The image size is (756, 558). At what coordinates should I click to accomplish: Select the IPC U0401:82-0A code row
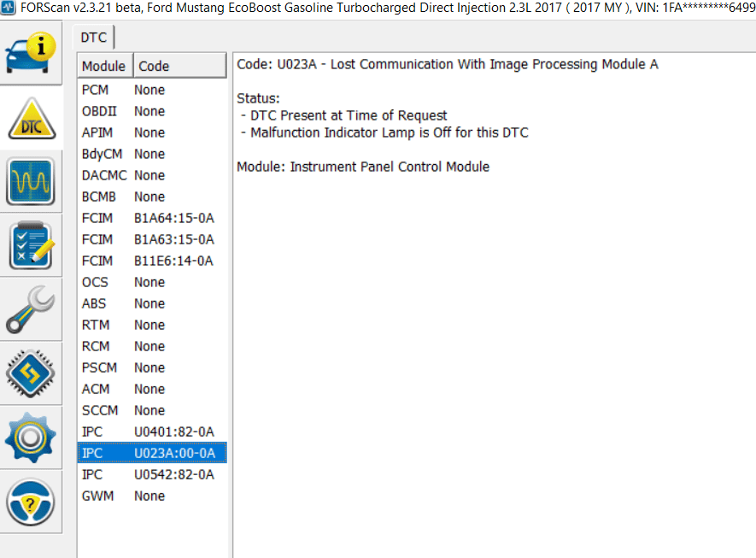[152, 432]
